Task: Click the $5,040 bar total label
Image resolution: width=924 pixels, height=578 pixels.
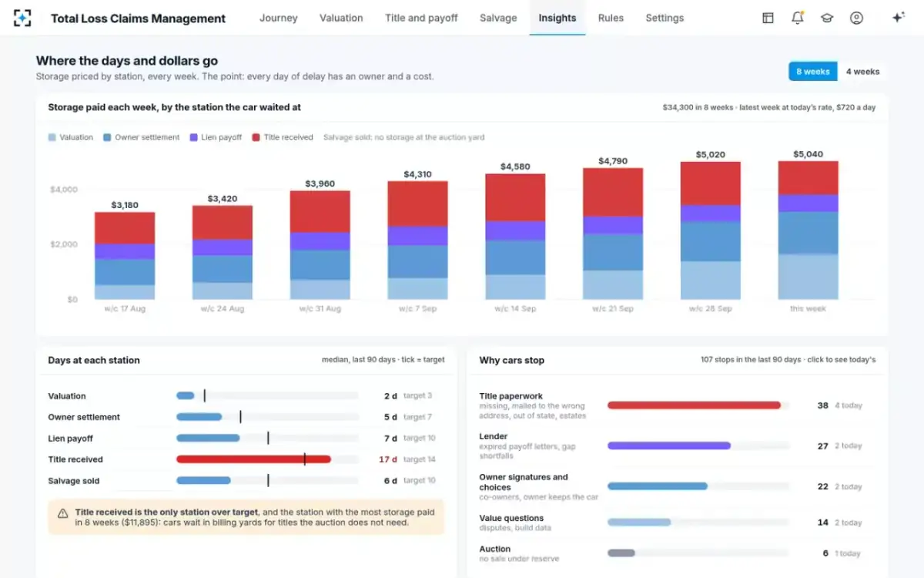Action: tap(808, 154)
